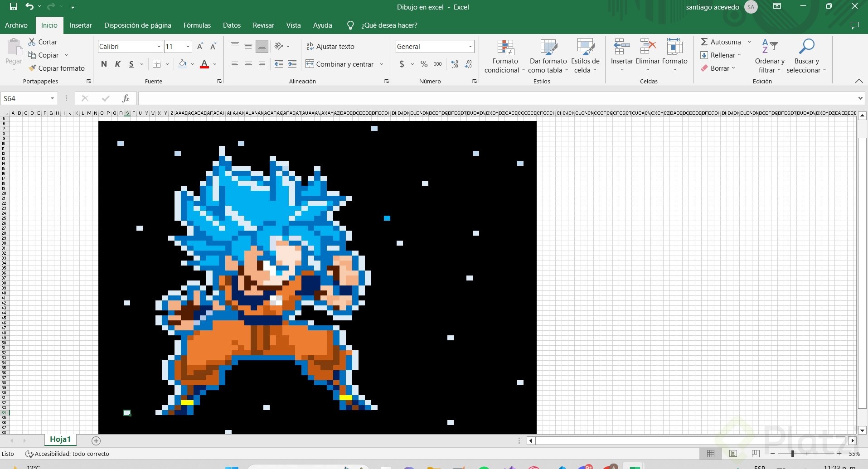The width and height of the screenshot is (868, 469).
Task: Decrease indent icon
Action: click(279, 64)
